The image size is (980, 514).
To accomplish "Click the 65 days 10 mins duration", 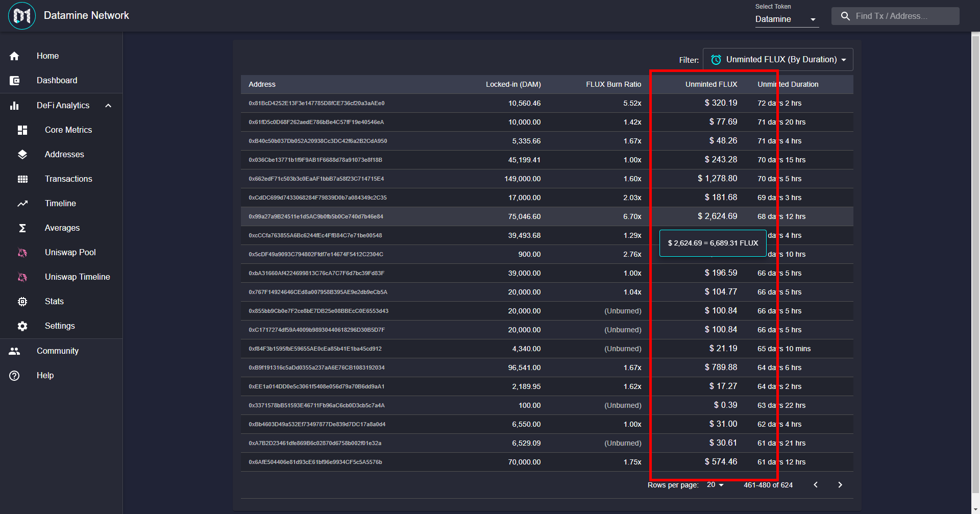I will (x=784, y=349).
